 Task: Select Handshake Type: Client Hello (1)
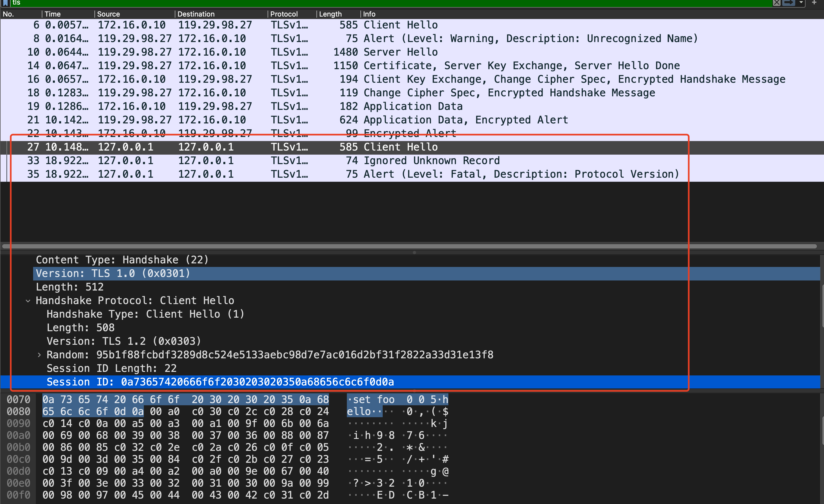pos(145,314)
